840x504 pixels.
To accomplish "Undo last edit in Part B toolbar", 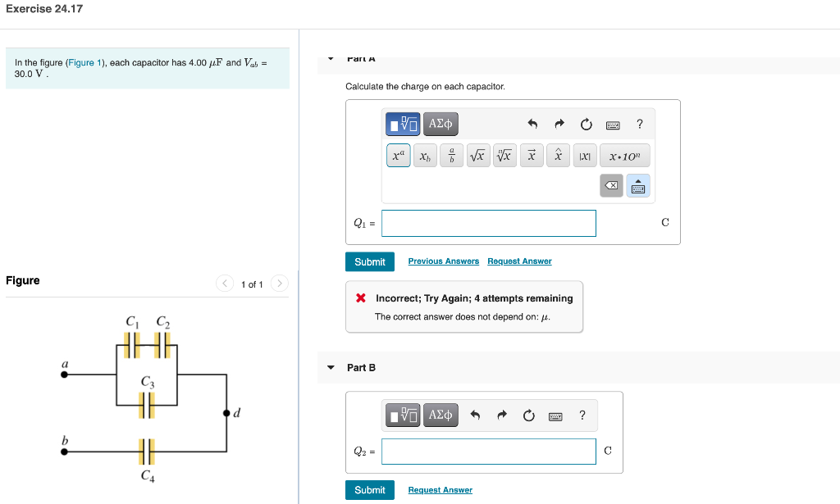I will pos(475,415).
